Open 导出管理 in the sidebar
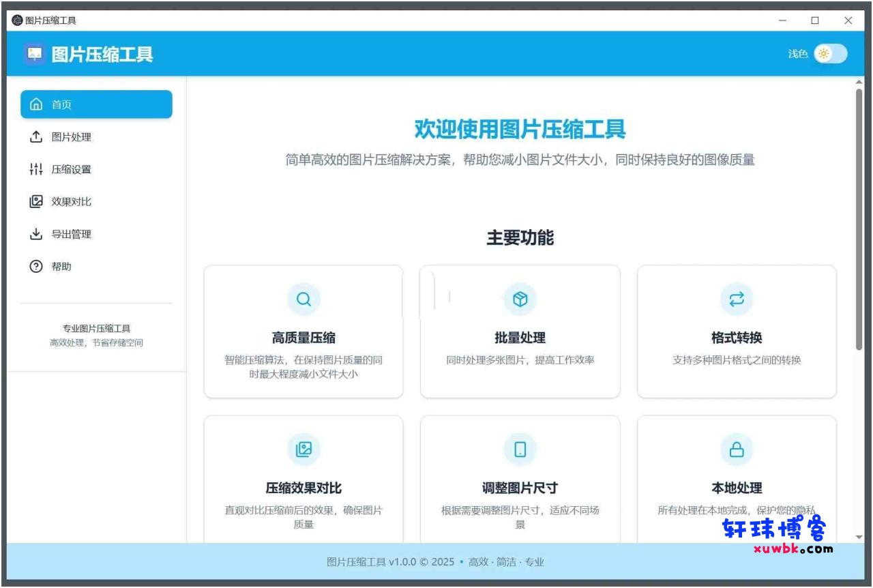Image resolution: width=873 pixels, height=588 pixels. 96,234
